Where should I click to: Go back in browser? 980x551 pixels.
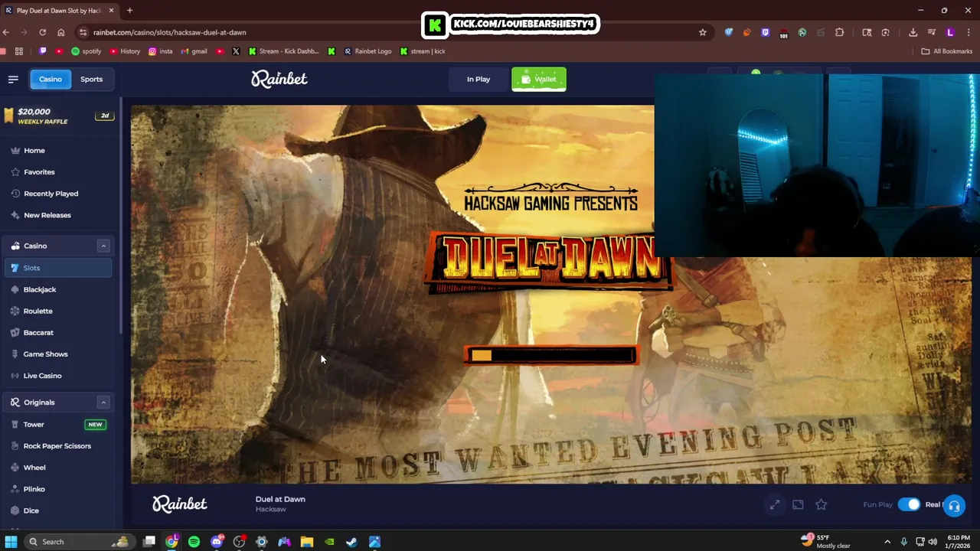click(x=6, y=32)
